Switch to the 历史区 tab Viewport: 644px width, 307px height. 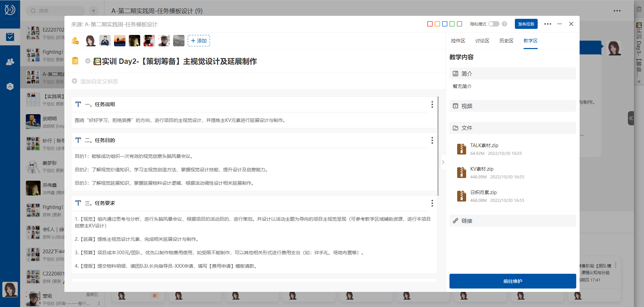[506, 41]
